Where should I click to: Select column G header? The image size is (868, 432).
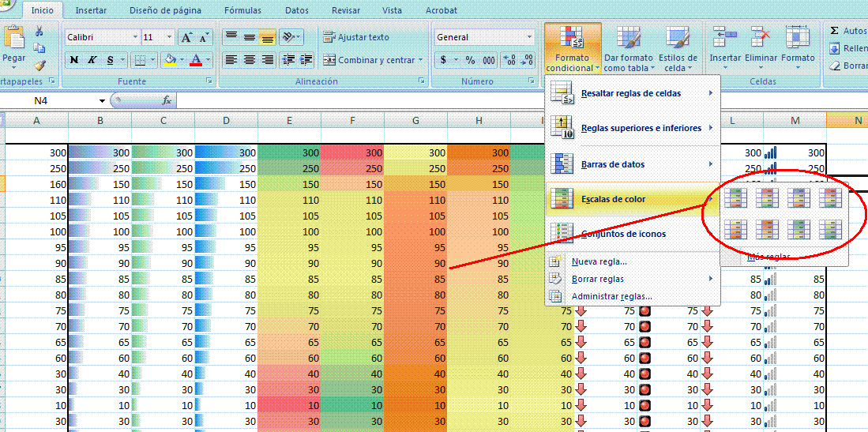415,120
